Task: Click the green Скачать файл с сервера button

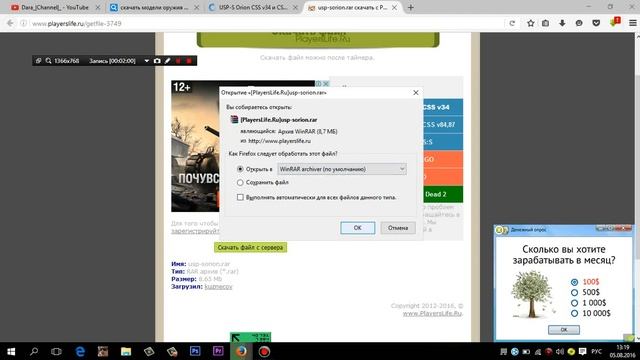Action: 250,247
